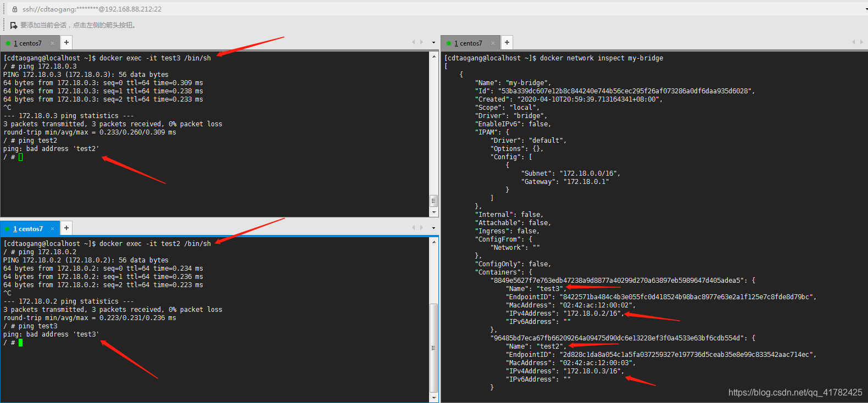Viewport: 868px width, 403px height.
Task: Open the address bar history dropdown arrow
Action: click(x=865, y=9)
